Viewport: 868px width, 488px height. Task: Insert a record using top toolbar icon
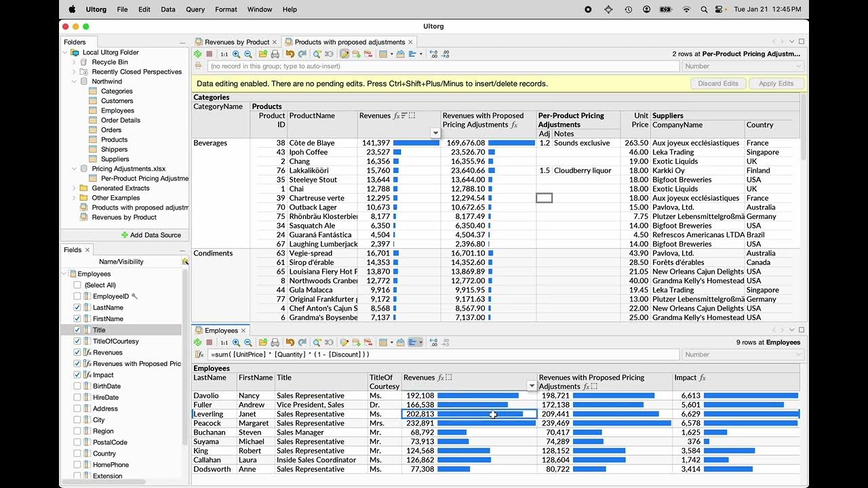coord(356,54)
